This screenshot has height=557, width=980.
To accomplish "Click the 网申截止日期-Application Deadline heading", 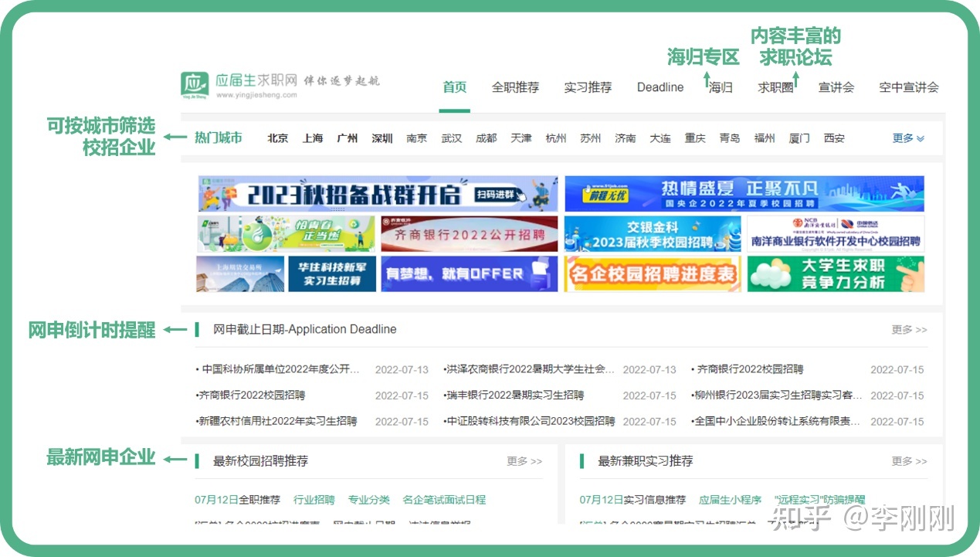I will 305,329.
